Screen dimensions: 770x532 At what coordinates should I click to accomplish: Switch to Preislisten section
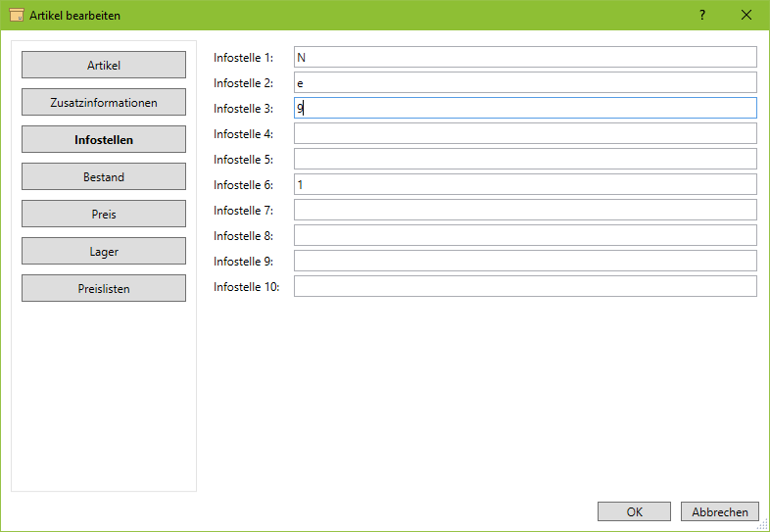104,288
